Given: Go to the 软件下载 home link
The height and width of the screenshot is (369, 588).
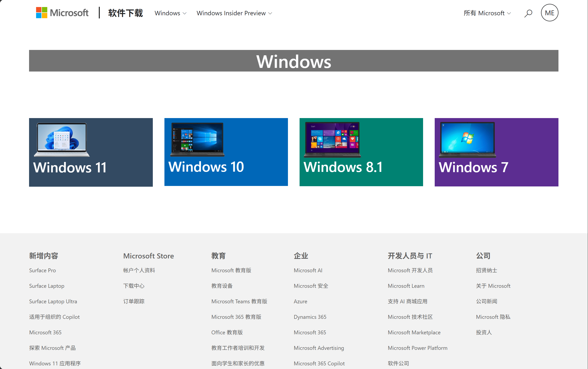Looking at the screenshot, I should tap(125, 13).
